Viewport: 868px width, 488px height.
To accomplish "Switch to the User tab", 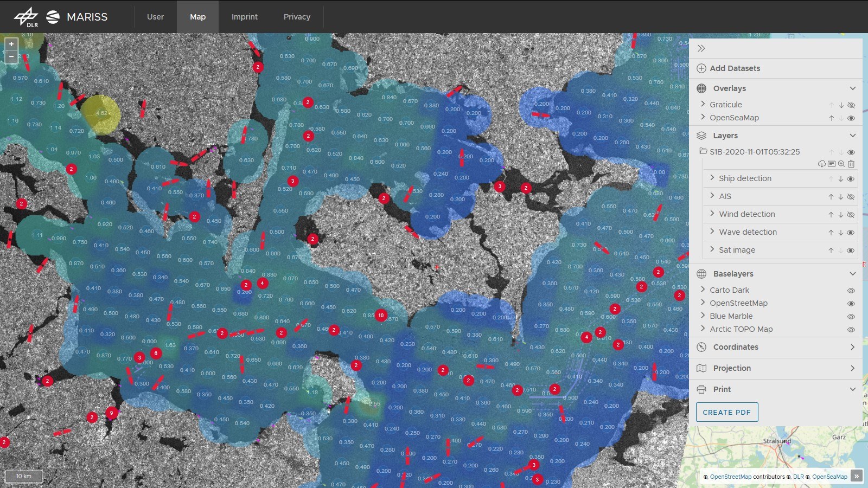I will tap(155, 17).
